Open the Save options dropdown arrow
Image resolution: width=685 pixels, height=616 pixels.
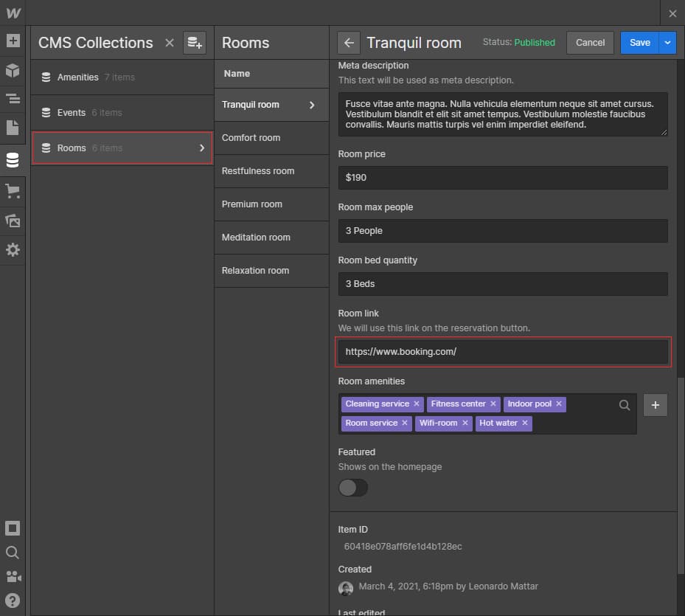[667, 43]
